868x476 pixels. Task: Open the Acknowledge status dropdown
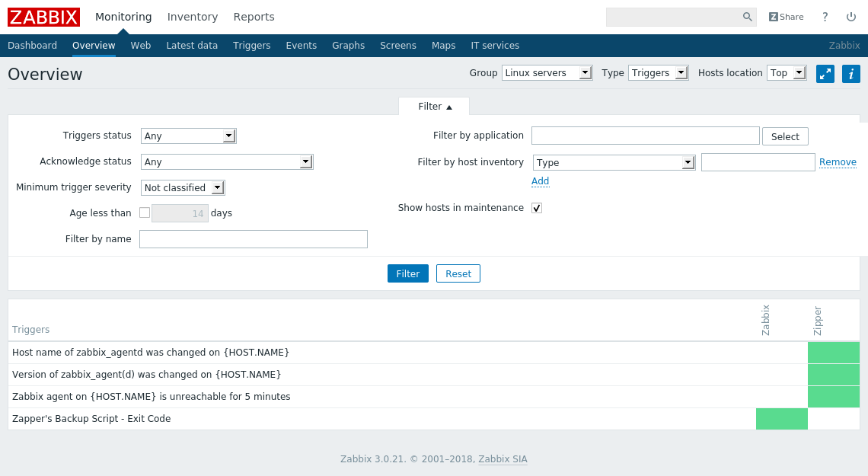coord(227,162)
